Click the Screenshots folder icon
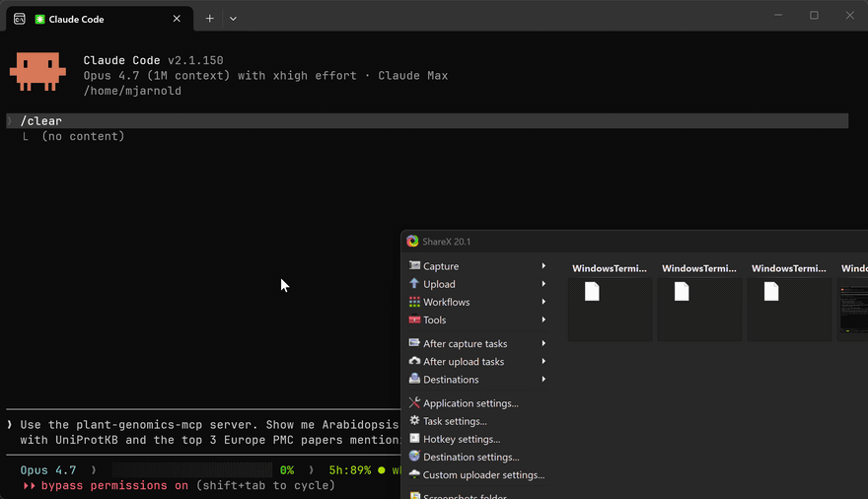Screen dimensions: 868x499 [x=414, y=495]
